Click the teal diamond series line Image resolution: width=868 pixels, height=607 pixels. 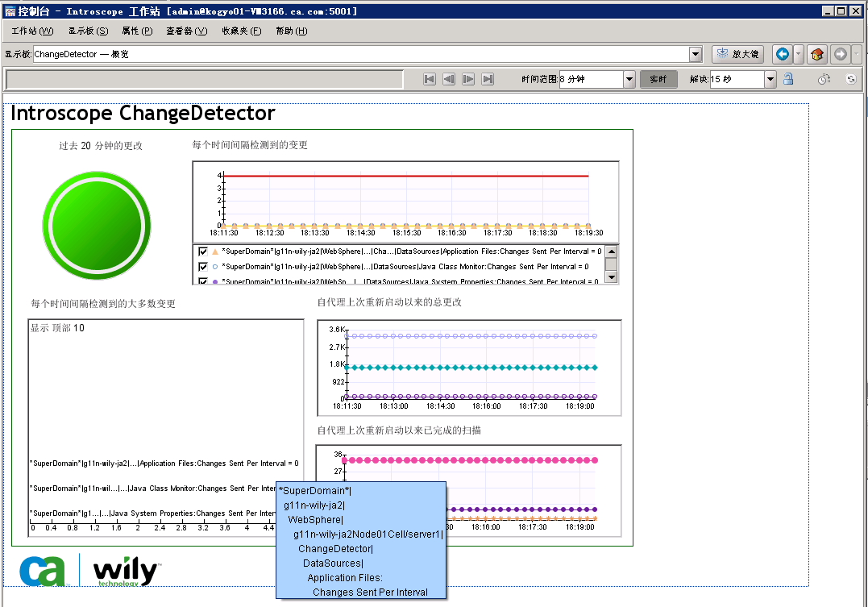pos(471,368)
